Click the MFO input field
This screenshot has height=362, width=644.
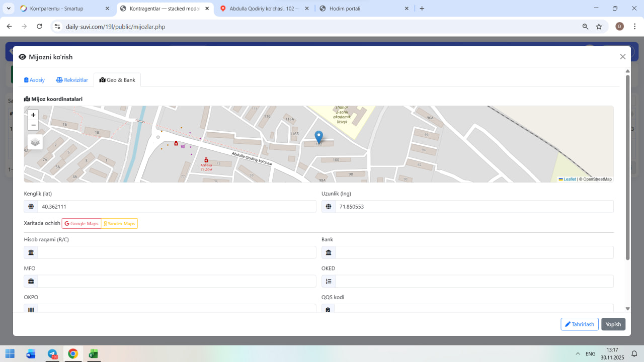(x=176, y=281)
